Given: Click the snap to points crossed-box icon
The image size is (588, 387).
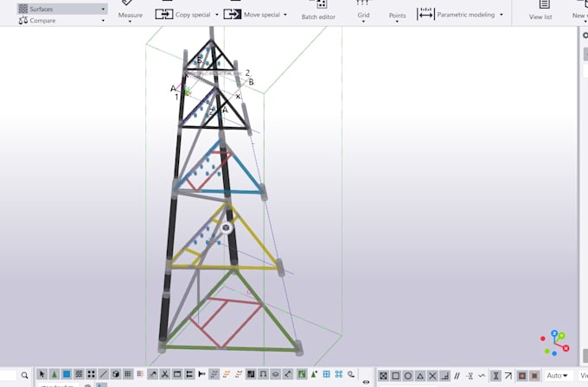Looking at the screenshot, I should [x=383, y=376].
